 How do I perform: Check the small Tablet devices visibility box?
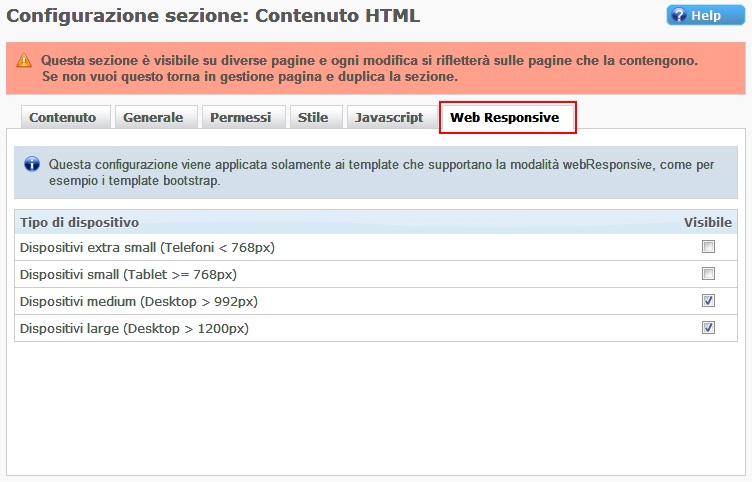(709, 274)
